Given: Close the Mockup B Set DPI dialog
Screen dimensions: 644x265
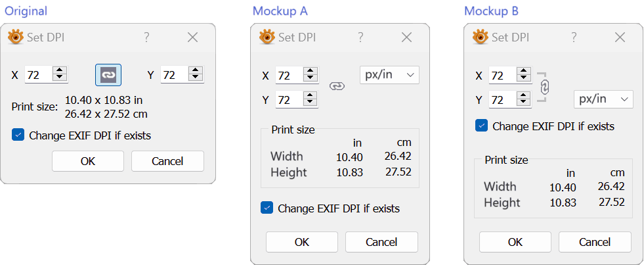Looking at the screenshot, I should point(620,37).
